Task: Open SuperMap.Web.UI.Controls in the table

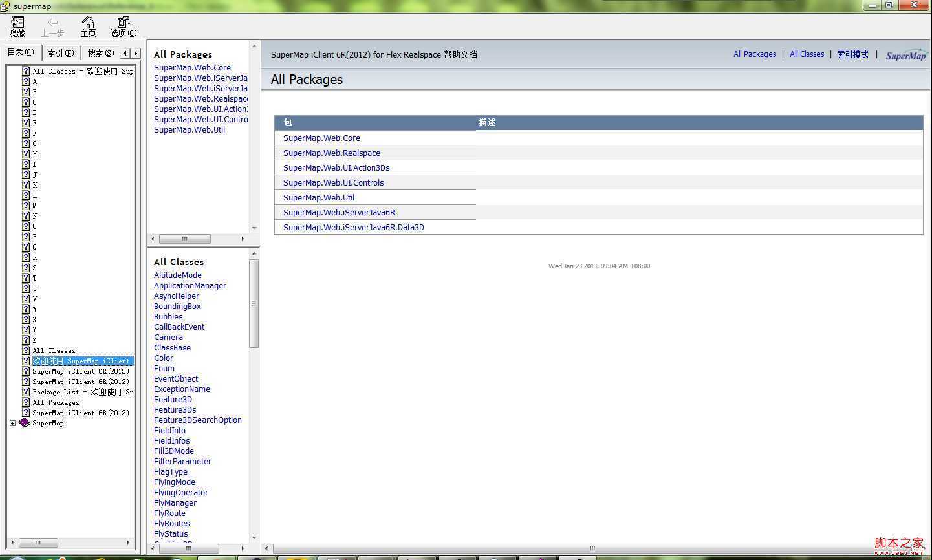Action: coord(333,182)
